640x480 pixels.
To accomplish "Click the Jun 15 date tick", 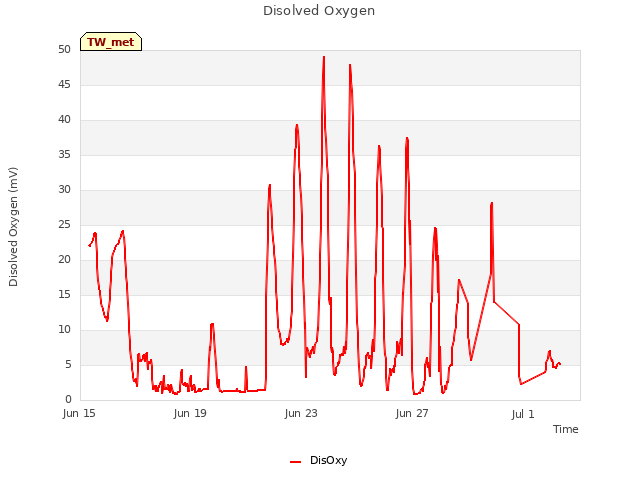I will 79,413.
